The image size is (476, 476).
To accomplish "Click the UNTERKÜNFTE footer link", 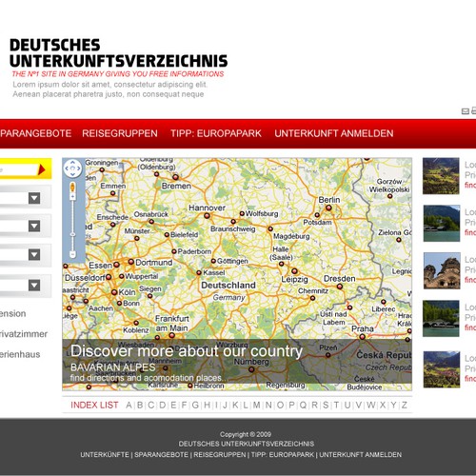I will (105, 455).
